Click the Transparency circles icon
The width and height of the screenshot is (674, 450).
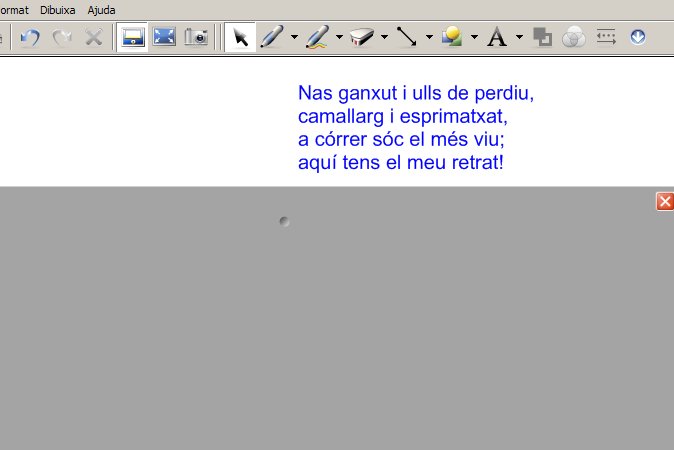click(574, 37)
